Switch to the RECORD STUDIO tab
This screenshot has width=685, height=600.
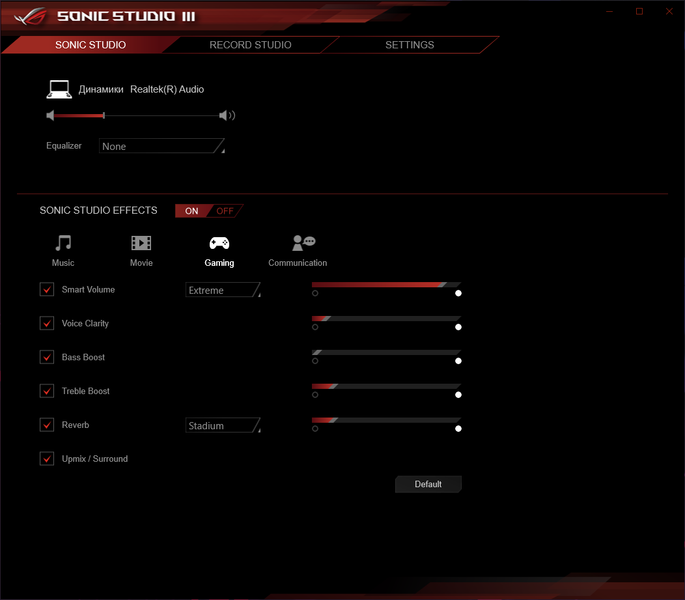click(250, 45)
